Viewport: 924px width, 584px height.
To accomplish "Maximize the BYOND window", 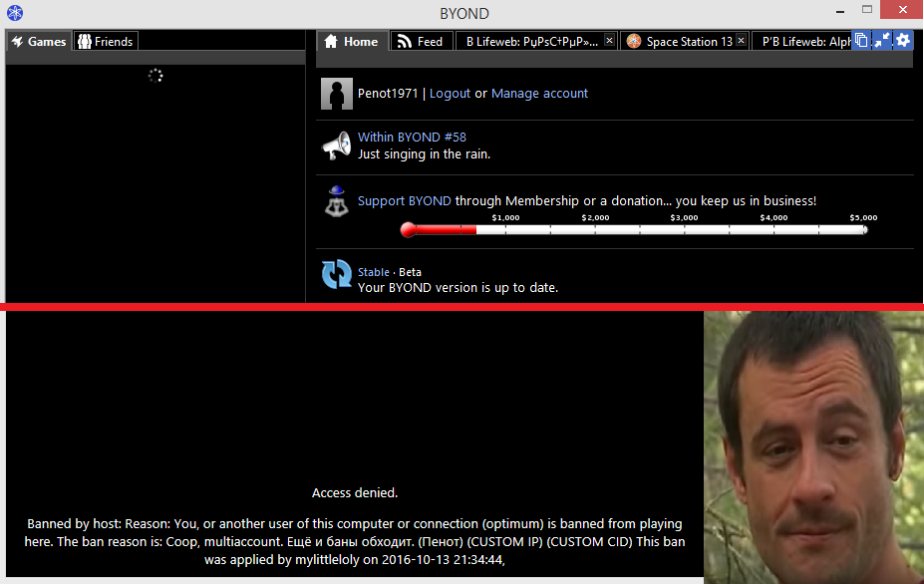I will click(867, 9).
